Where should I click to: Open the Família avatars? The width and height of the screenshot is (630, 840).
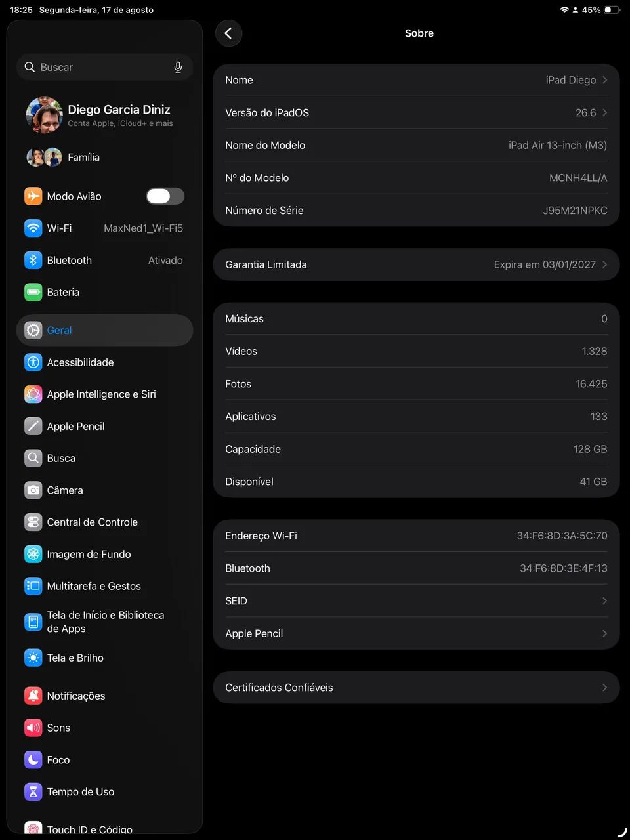click(x=44, y=157)
